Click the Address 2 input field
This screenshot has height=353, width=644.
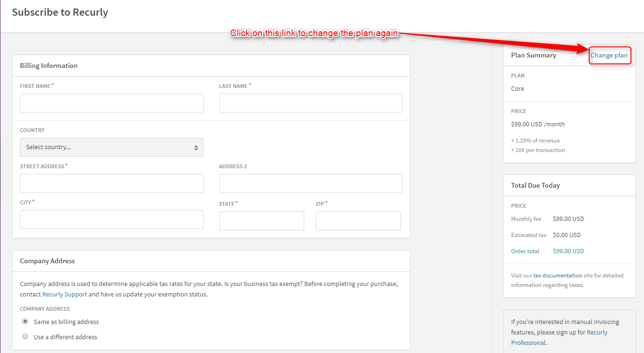(310, 183)
